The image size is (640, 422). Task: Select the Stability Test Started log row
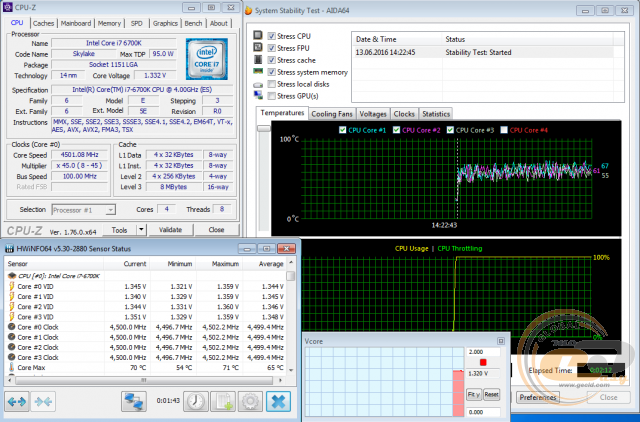tap(483, 52)
